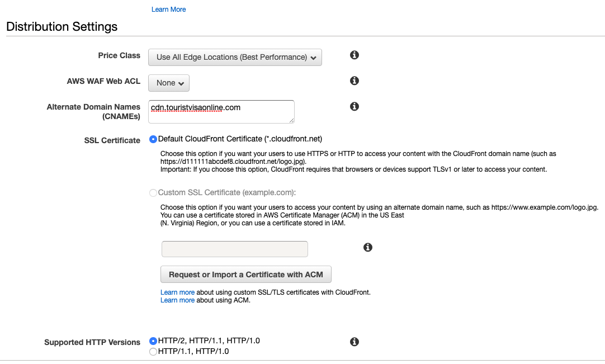Screen dimensions: 605x364
Task: Show help for Alternate Domain Names
Action: pos(354,106)
